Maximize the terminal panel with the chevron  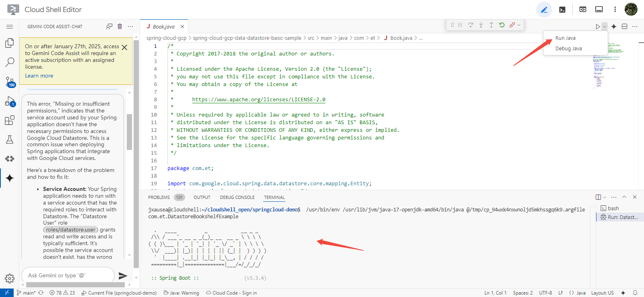pos(624,197)
